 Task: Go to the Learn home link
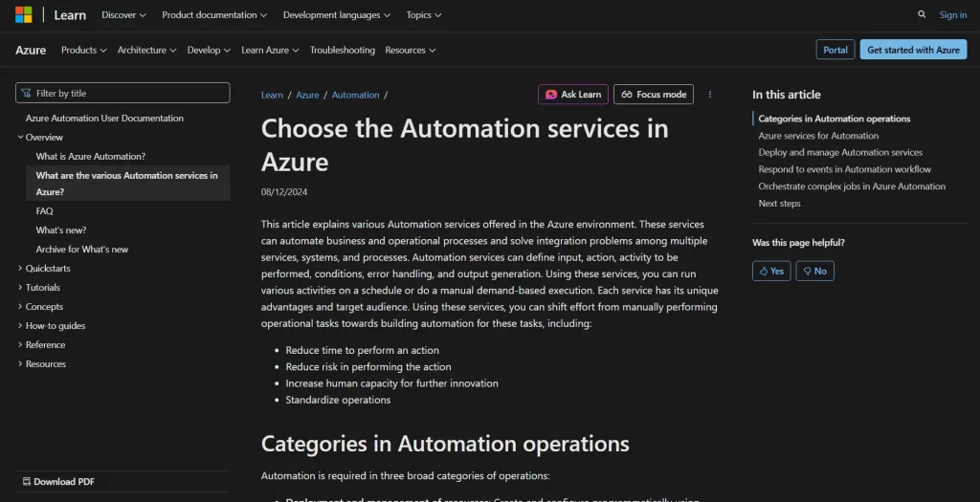point(70,15)
